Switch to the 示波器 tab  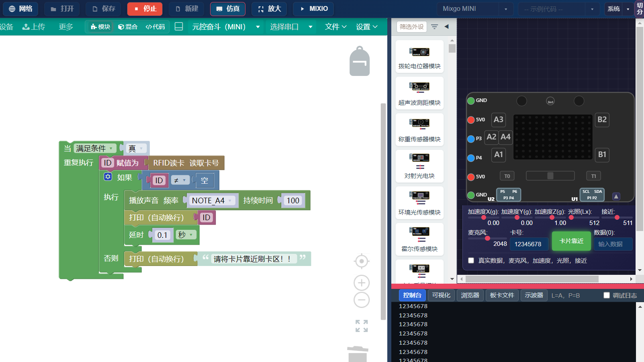point(534,295)
